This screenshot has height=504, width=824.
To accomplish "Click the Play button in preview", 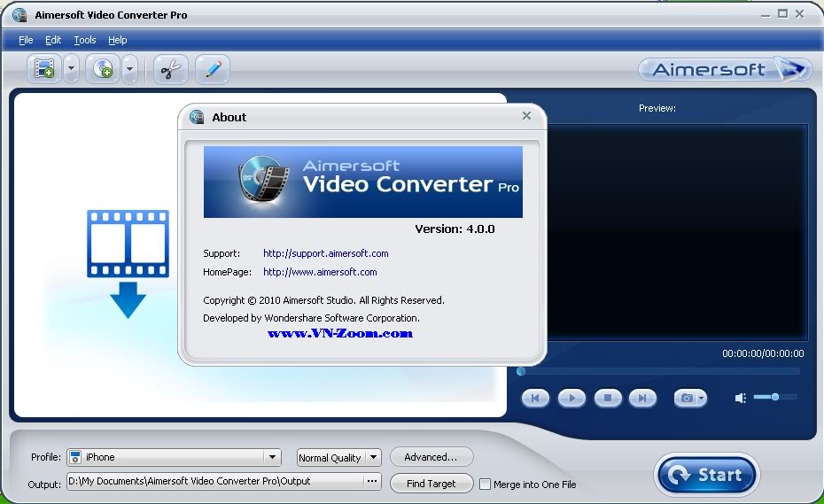I will point(571,398).
